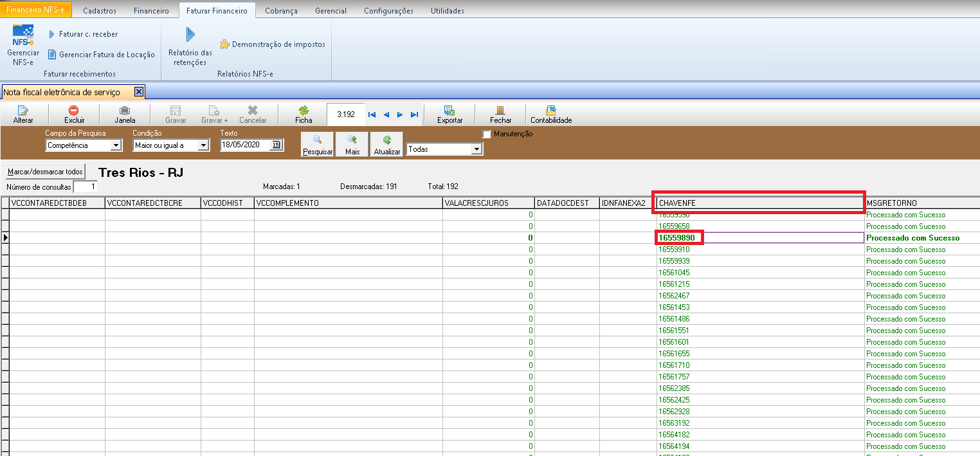Close the Nota fiscal eletrônica tab

[139, 92]
